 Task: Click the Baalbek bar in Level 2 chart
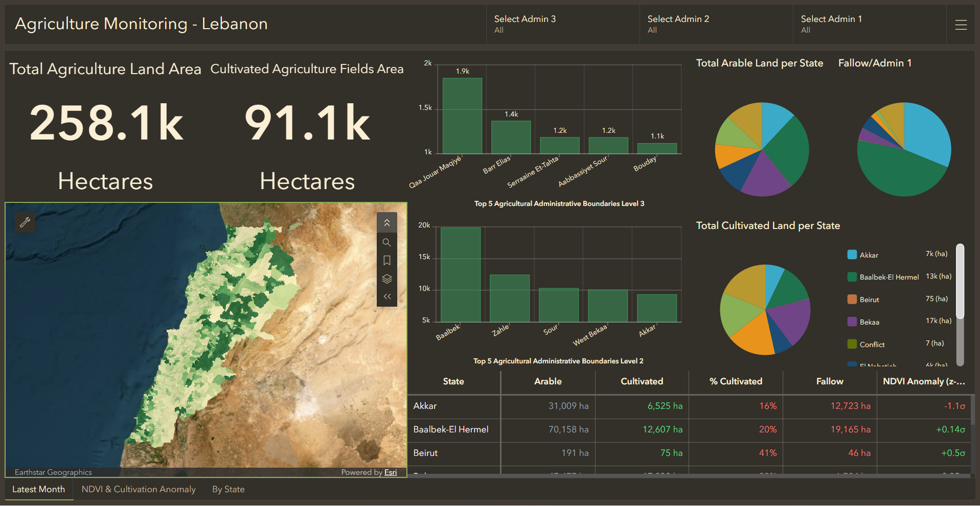coord(461,274)
